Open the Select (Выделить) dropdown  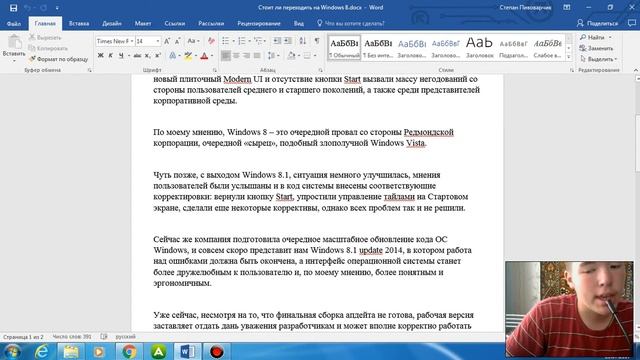[x=598, y=59]
